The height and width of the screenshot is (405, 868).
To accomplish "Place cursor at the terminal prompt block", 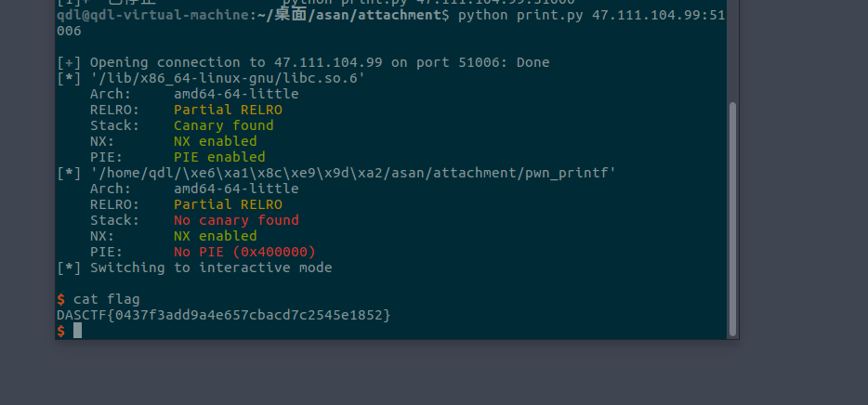I will pos(77,331).
